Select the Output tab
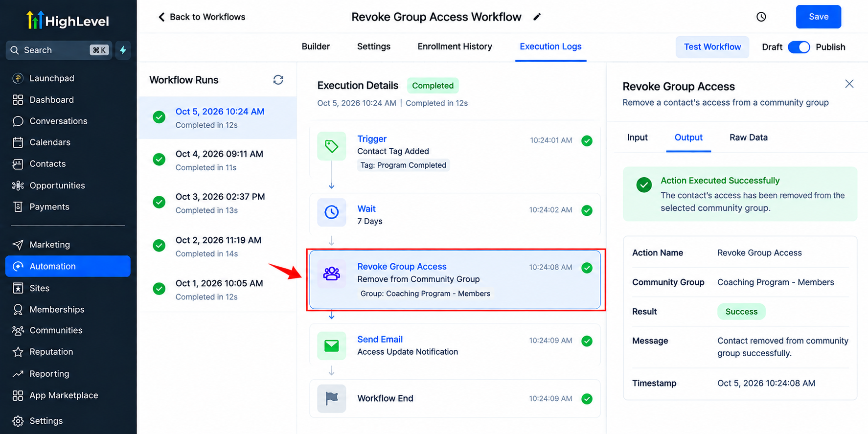868x434 pixels. click(x=688, y=137)
